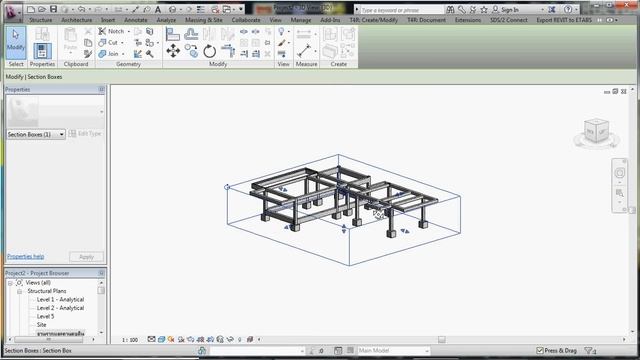The height and width of the screenshot is (360, 640).
Task: Open the Notch dropdown in Geometry panel
Action: point(129,31)
